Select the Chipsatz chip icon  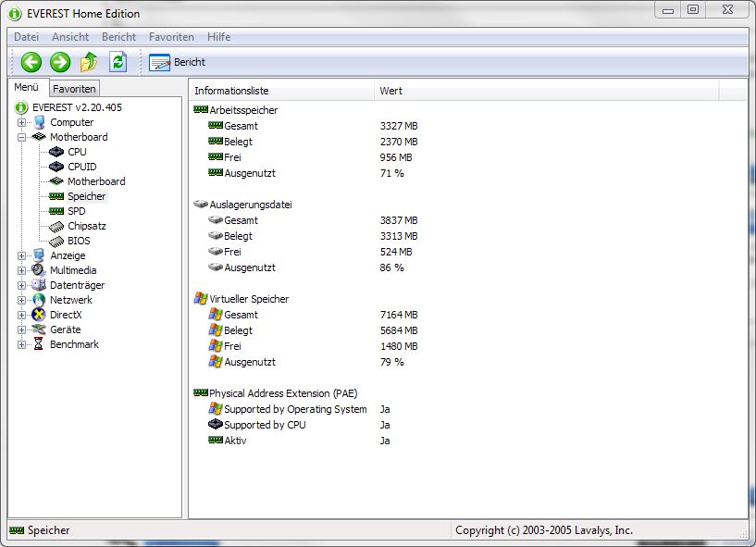56,226
